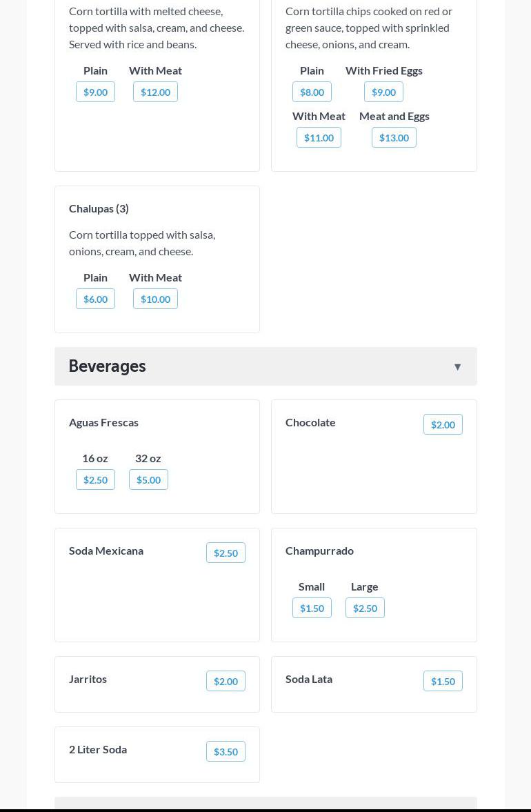Collapse the Beverages section arrow
The height and width of the screenshot is (812, 531).
pos(457,367)
